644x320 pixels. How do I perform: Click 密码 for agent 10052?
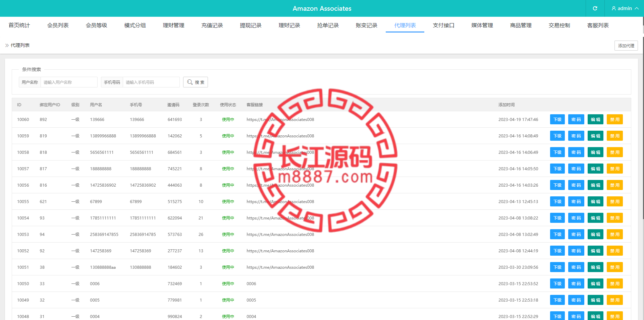[x=576, y=251]
